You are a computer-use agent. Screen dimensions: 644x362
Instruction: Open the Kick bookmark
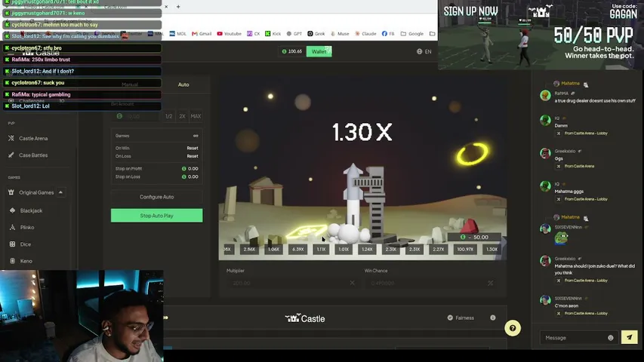pos(273,34)
